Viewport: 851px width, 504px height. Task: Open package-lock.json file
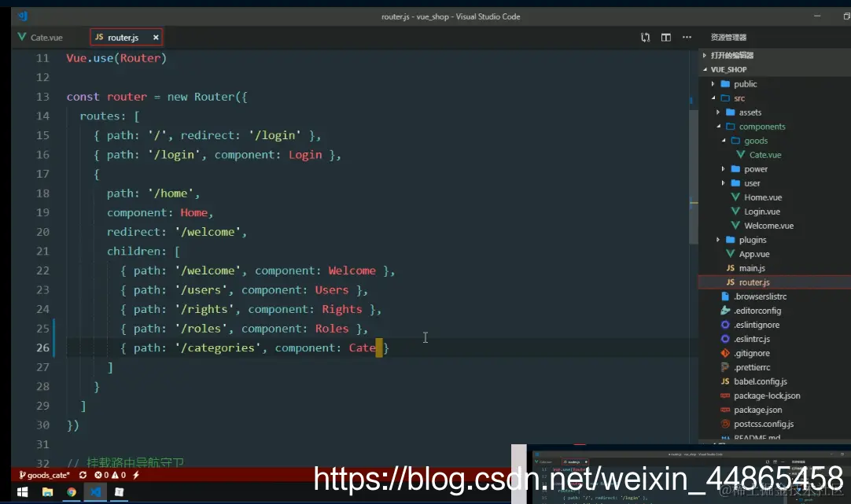(x=766, y=395)
